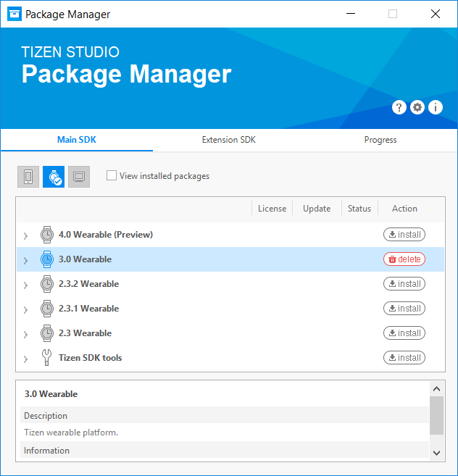Select the Tizen SDK tools row label
Image resolution: width=458 pixels, height=476 pixels.
click(x=90, y=358)
